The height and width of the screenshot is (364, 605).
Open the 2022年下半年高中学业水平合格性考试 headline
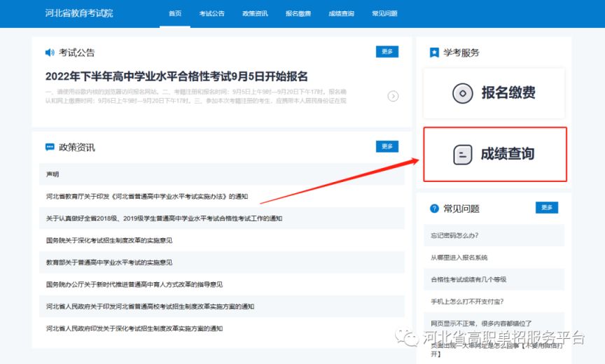[176, 76]
